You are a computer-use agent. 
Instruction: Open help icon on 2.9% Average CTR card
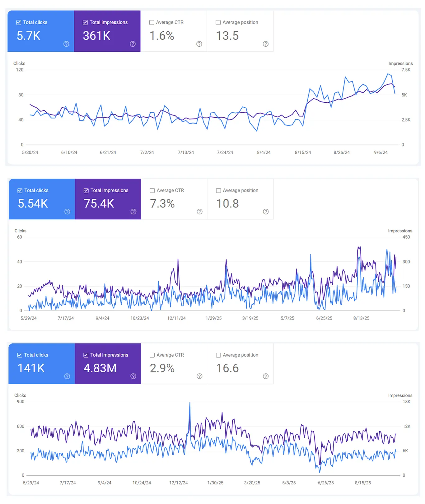coord(200,376)
